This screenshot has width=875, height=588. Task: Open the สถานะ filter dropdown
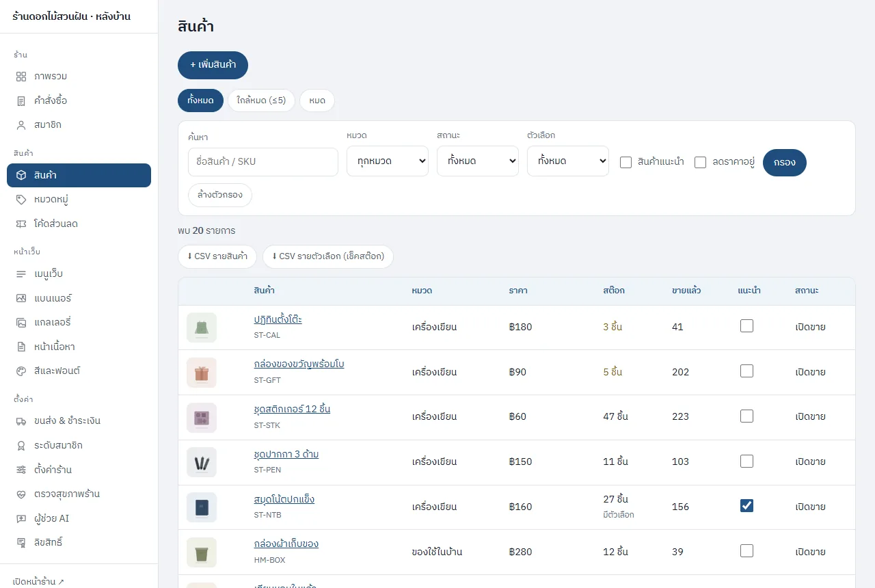click(x=478, y=161)
